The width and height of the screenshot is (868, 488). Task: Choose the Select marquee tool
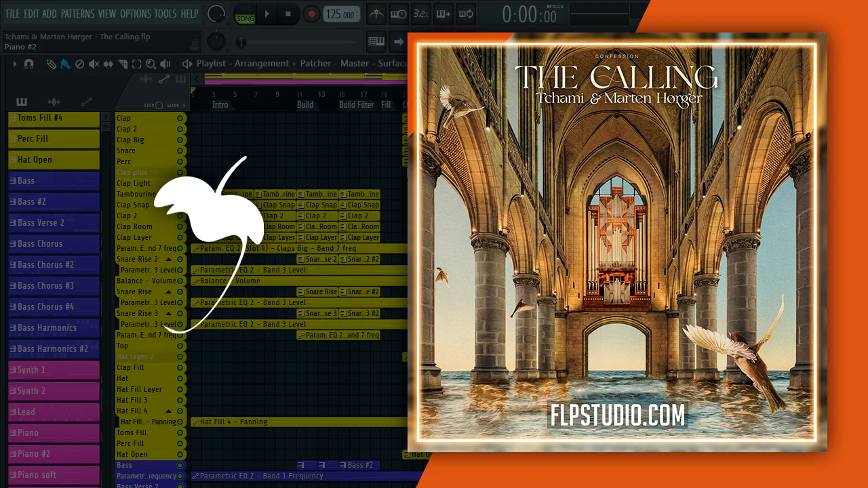point(137,64)
